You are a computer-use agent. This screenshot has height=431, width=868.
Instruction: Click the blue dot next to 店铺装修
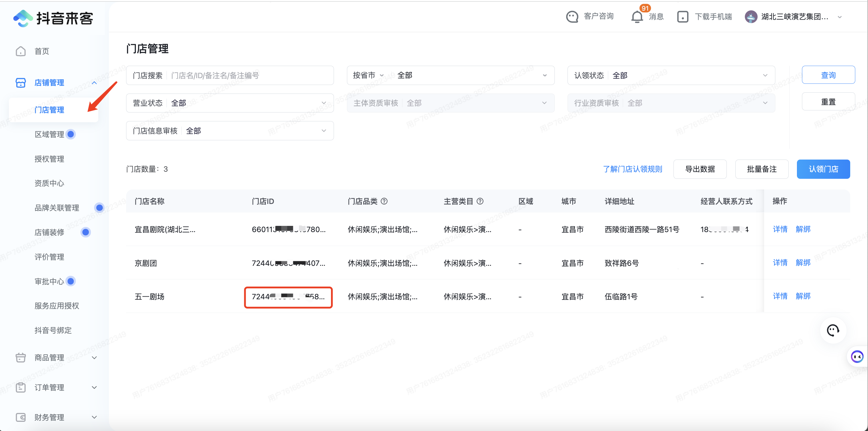[x=86, y=232]
